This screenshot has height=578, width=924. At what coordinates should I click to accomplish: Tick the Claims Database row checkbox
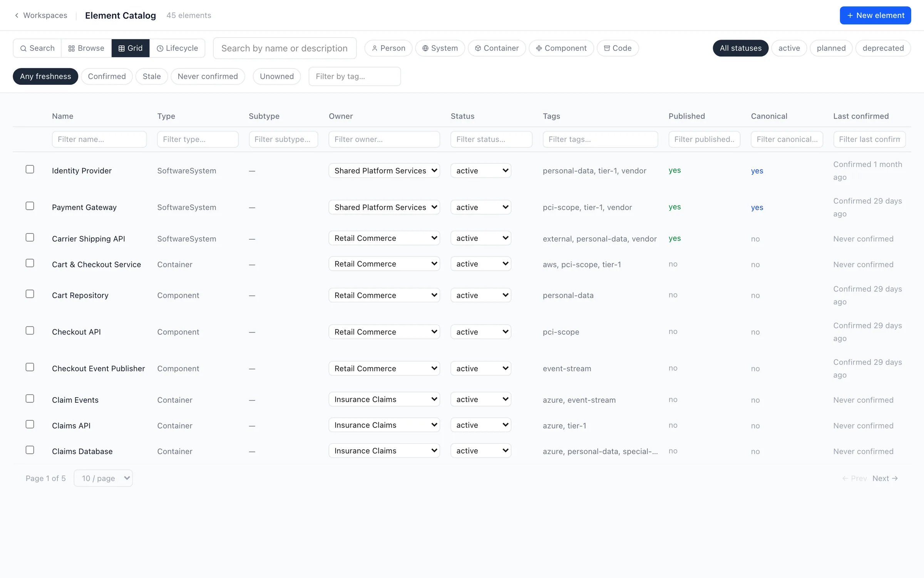pyautogui.click(x=30, y=450)
